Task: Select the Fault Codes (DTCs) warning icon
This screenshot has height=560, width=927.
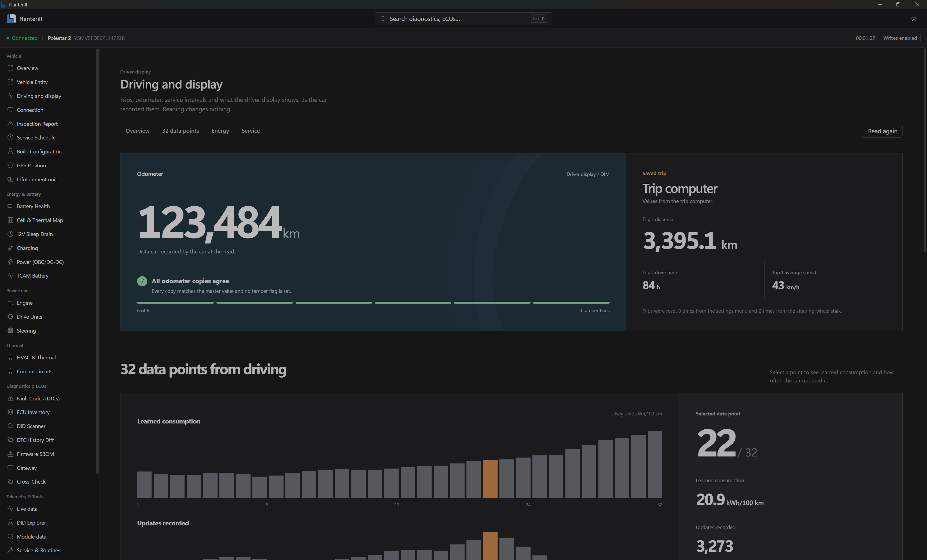Action: tap(10, 398)
